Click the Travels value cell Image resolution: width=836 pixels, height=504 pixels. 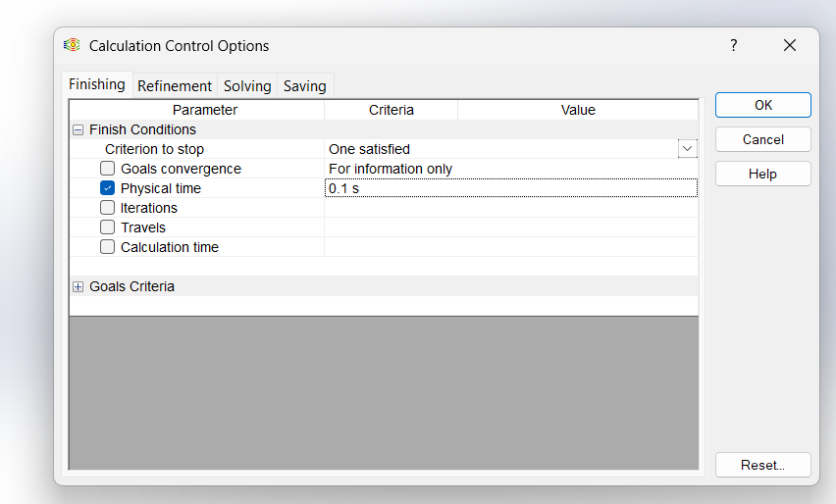click(x=511, y=227)
